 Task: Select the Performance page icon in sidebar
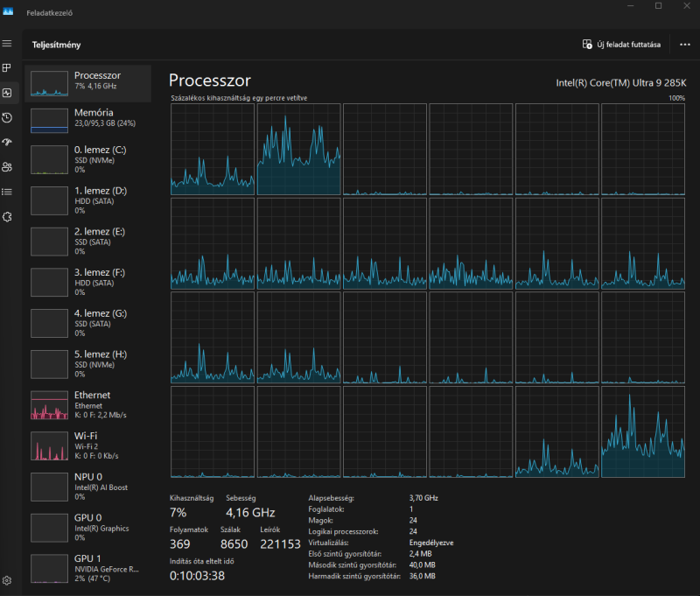pyautogui.click(x=7, y=93)
